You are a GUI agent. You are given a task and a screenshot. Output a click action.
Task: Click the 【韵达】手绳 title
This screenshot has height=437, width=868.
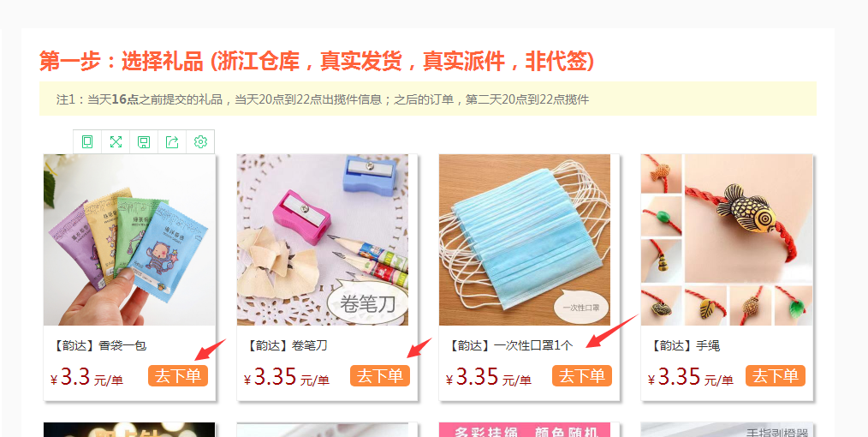coord(684,345)
